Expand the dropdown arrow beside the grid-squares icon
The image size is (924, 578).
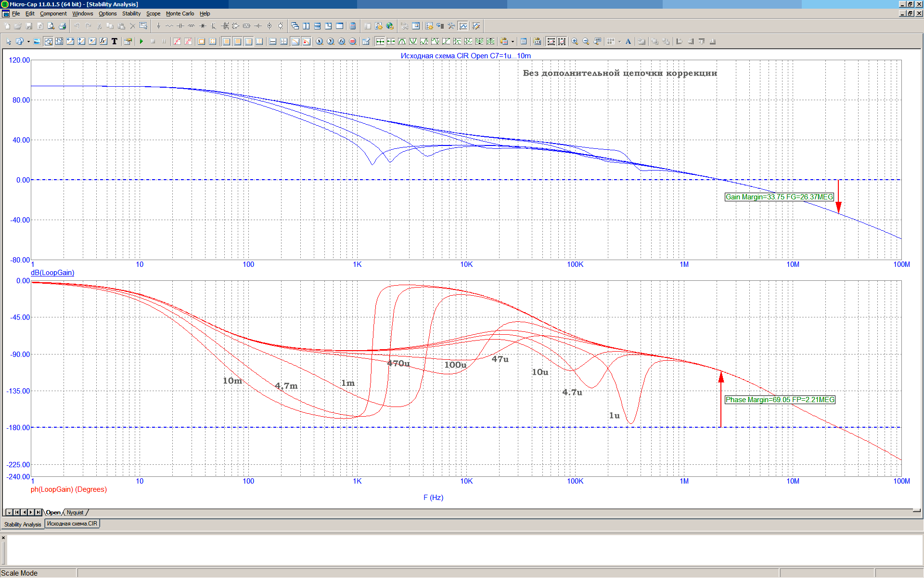(619, 41)
